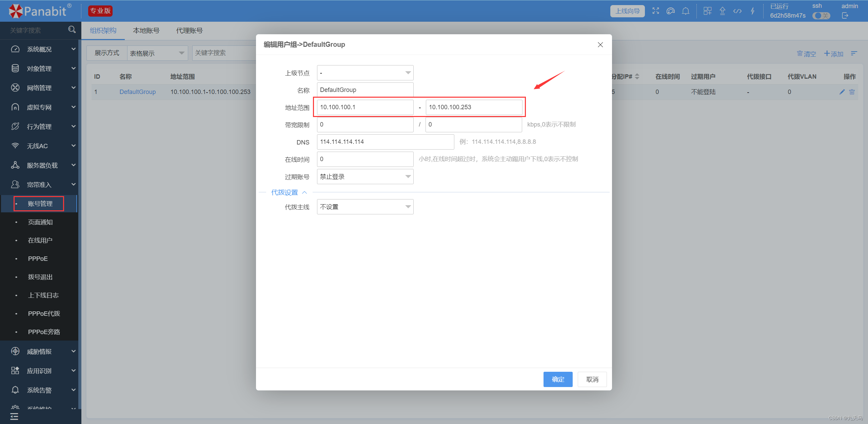Switch to 本地账号 tab
Screen dimensions: 868x424
pos(146,31)
